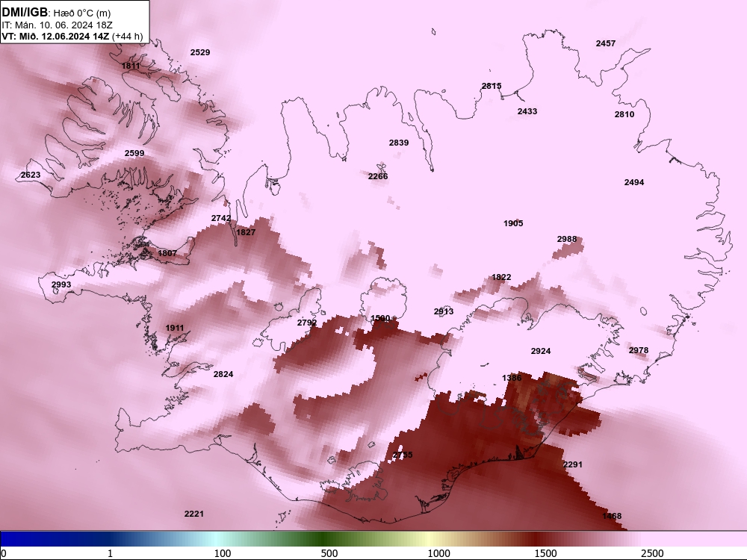Click the map value 2913
The height and width of the screenshot is (560, 747).
point(444,311)
